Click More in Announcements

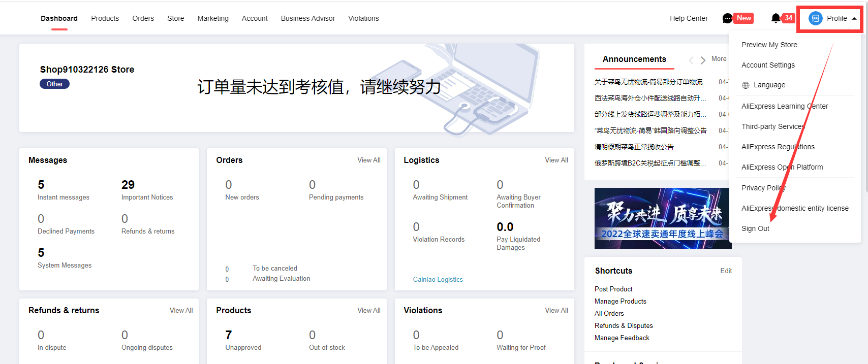pyautogui.click(x=719, y=59)
